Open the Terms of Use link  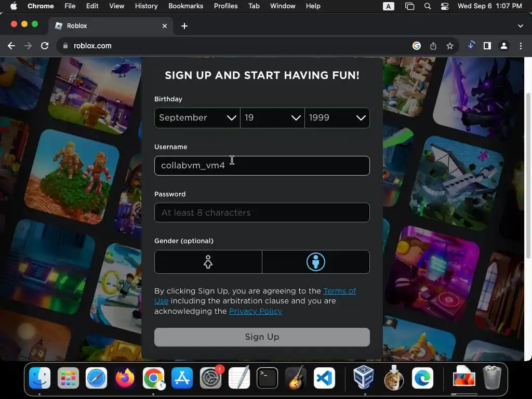coord(339,291)
